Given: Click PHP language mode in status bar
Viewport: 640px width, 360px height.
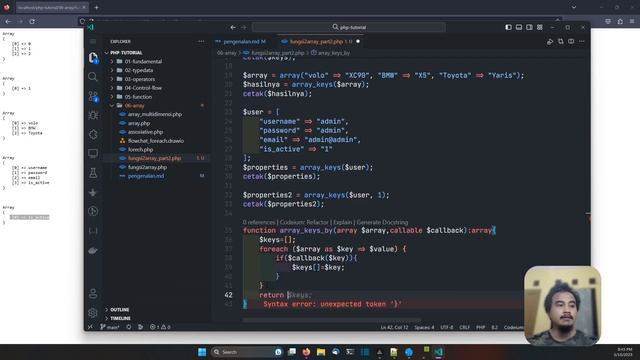Looking at the screenshot, I should [x=480, y=327].
